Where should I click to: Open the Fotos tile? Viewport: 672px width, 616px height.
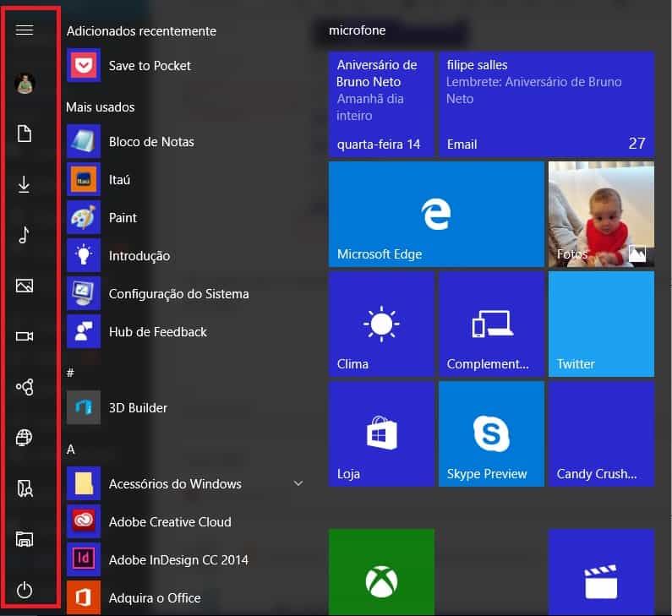601,214
